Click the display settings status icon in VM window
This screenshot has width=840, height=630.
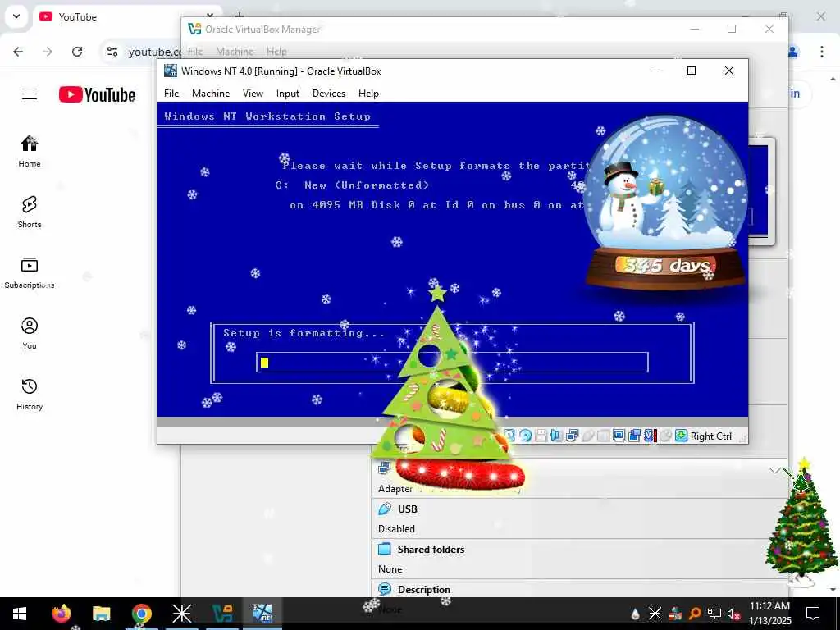[619, 436]
